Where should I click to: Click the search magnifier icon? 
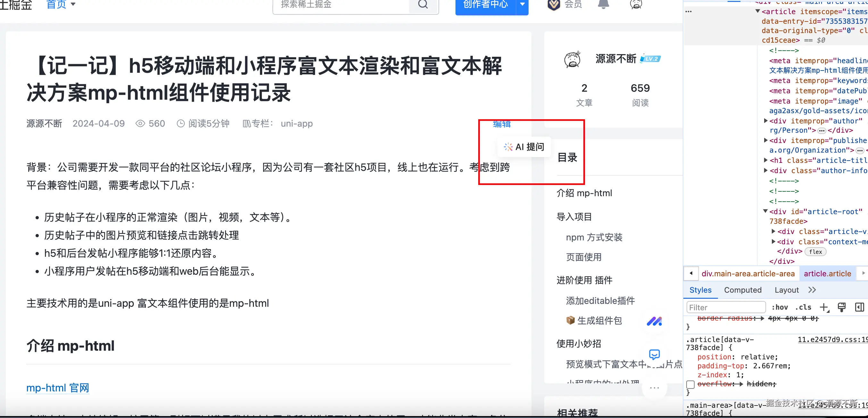pos(423,5)
